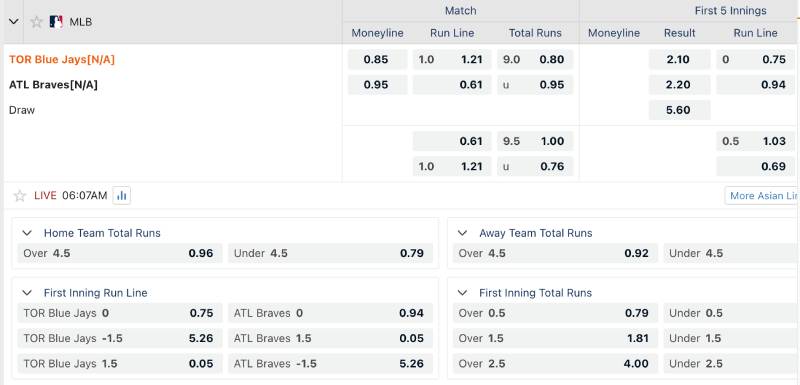Collapse First Inning Run Line panel
800x385 pixels.
[x=27, y=293]
